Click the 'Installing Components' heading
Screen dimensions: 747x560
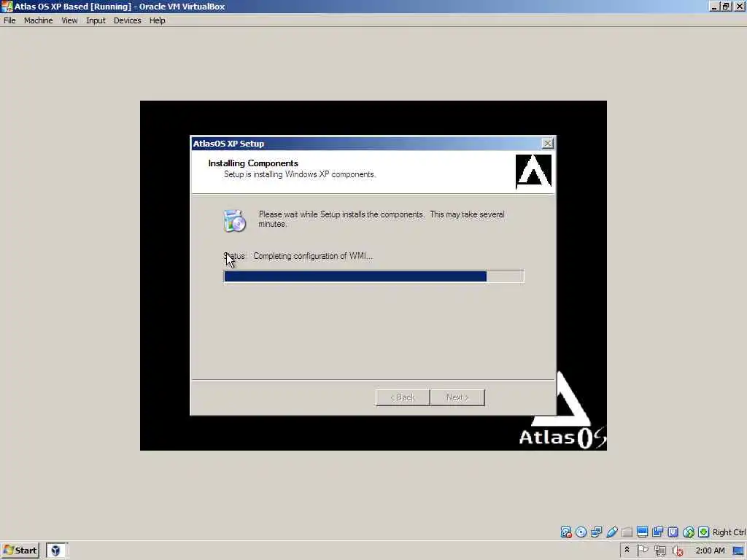(x=253, y=163)
